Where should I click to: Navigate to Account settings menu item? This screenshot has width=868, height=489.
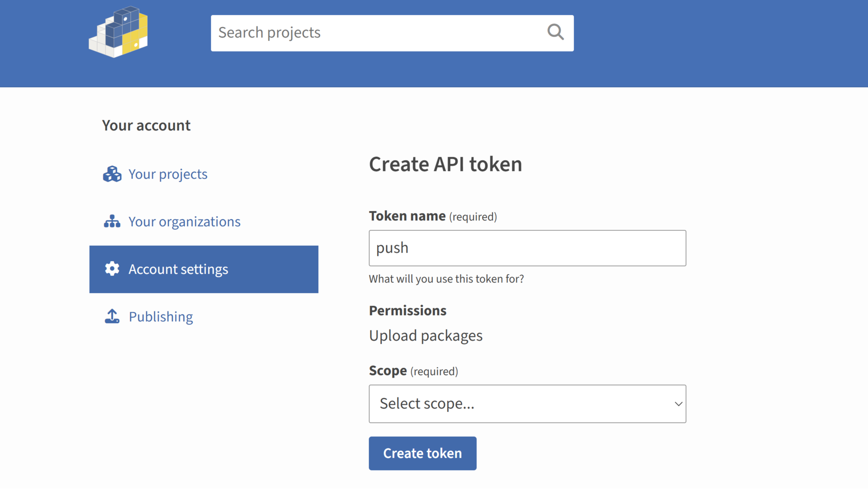pos(204,269)
